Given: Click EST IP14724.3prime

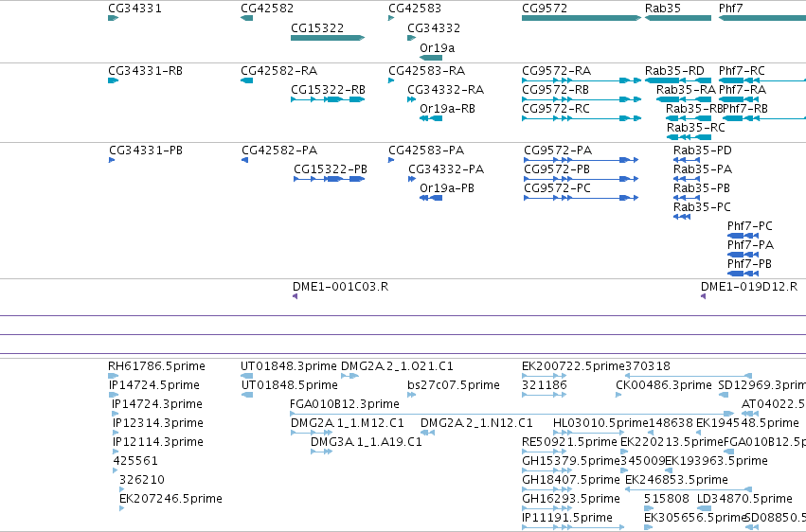Looking at the screenshot, I should [x=157, y=404].
